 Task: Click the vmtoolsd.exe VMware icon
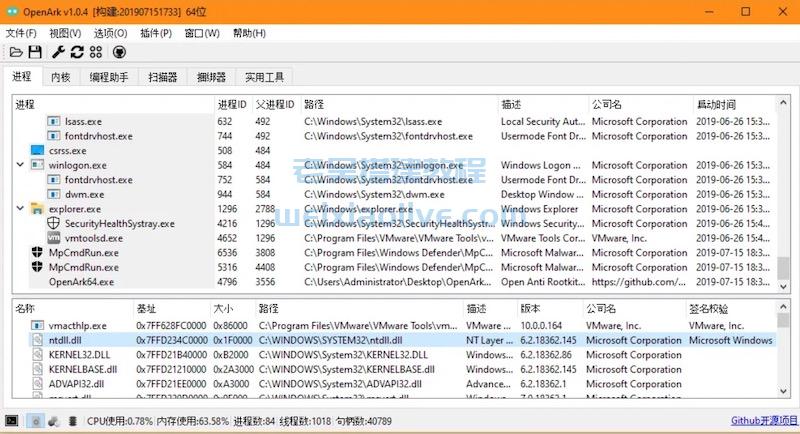(x=54, y=238)
